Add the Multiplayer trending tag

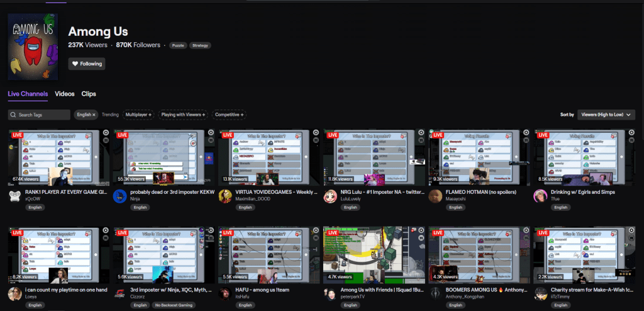138,115
